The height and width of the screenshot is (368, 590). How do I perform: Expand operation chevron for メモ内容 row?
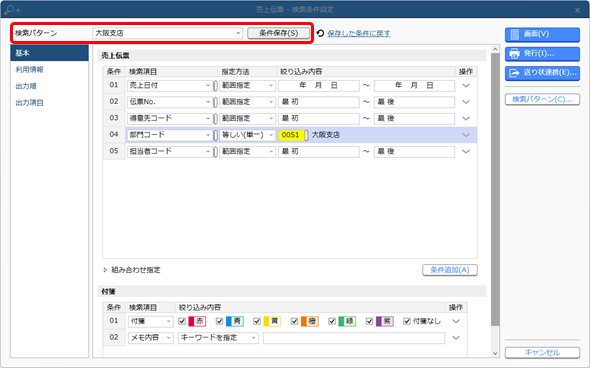tap(456, 338)
